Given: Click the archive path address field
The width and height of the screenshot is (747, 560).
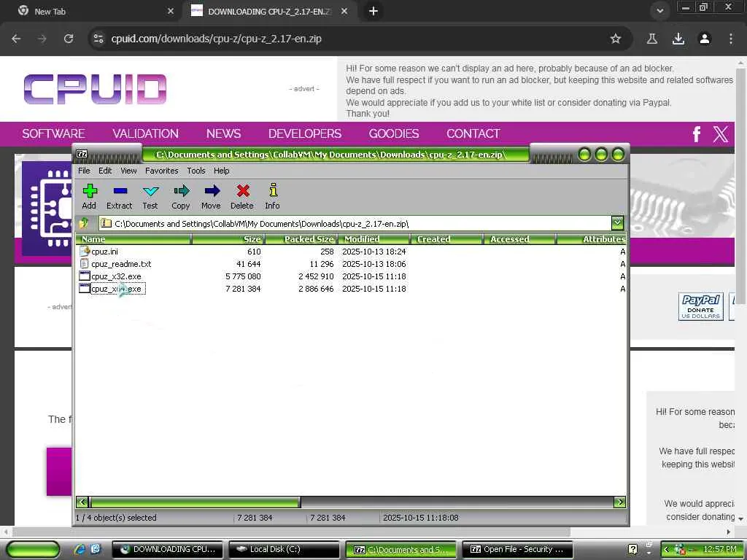Looking at the screenshot, I should click(355, 223).
